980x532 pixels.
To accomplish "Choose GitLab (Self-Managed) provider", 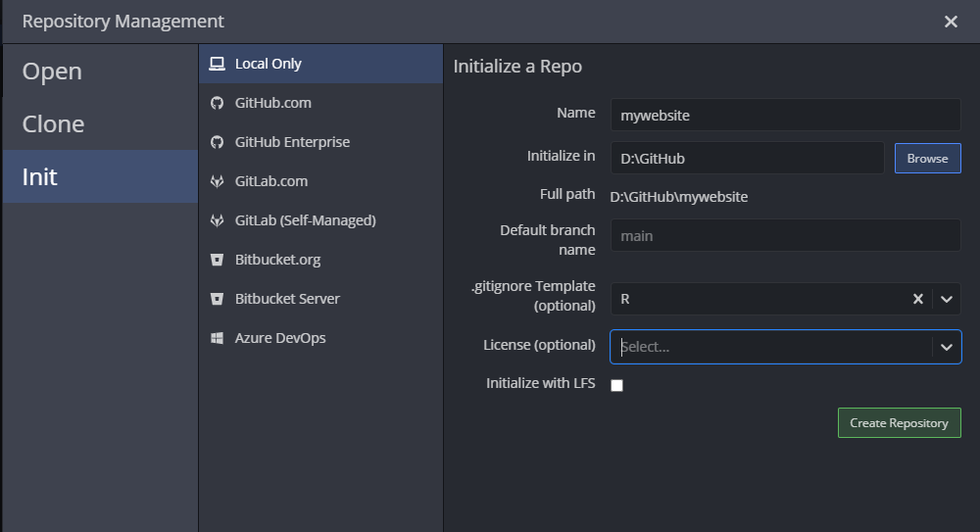I will click(x=320, y=220).
